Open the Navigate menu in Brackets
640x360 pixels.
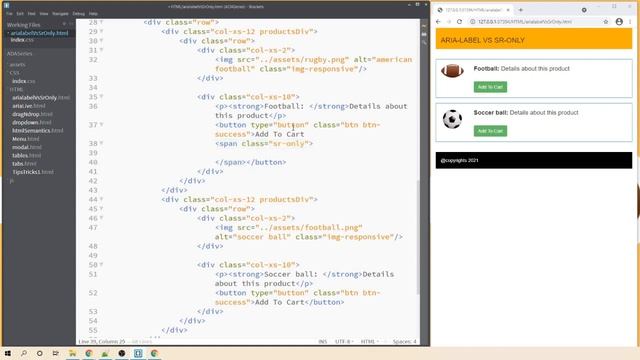(x=60, y=13)
